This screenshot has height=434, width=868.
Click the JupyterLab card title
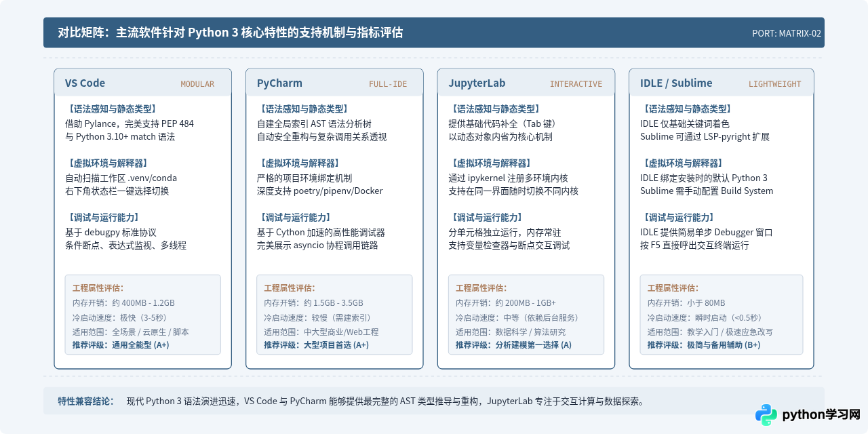pyautogui.click(x=477, y=83)
